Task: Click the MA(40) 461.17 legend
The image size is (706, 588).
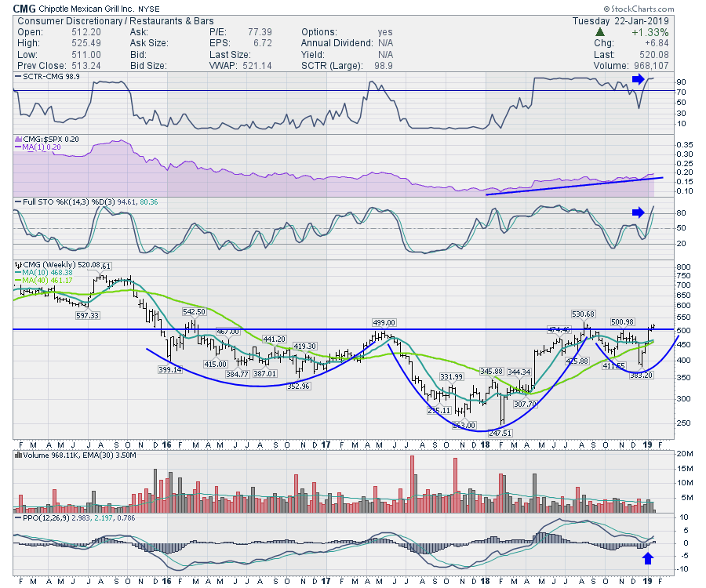Action: pyautogui.click(x=47, y=280)
